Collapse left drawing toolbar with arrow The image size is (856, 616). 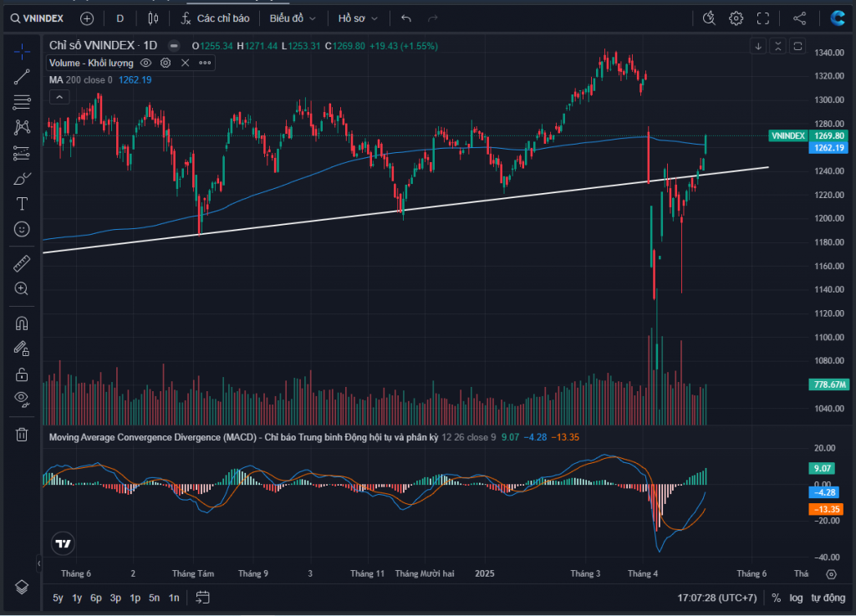[38, 563]
